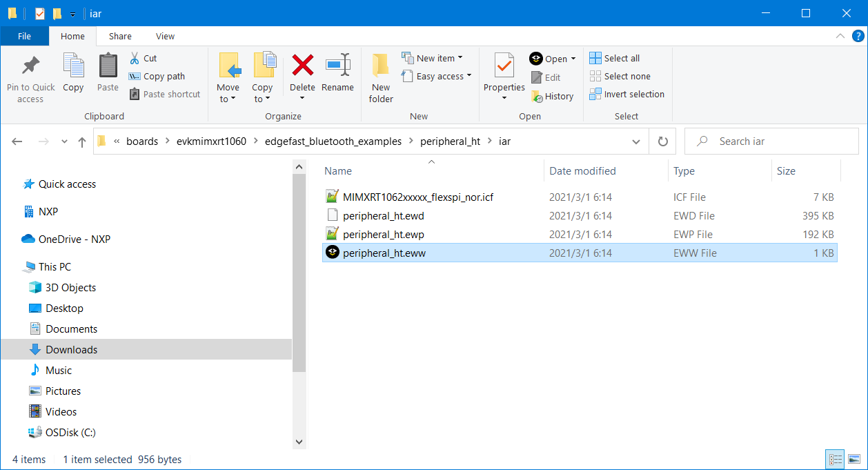The height and width of the screenshot is (470, 868).
Task: Open the File menu tab
Action: click(24, 37)
